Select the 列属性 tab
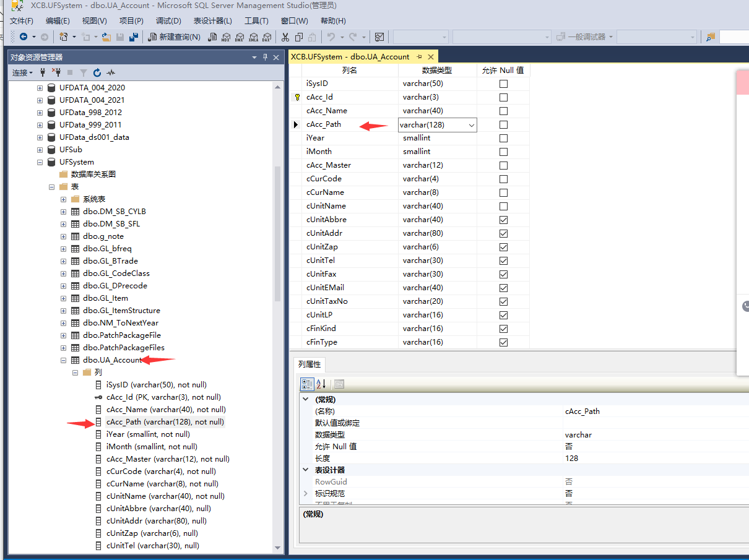 308,364
